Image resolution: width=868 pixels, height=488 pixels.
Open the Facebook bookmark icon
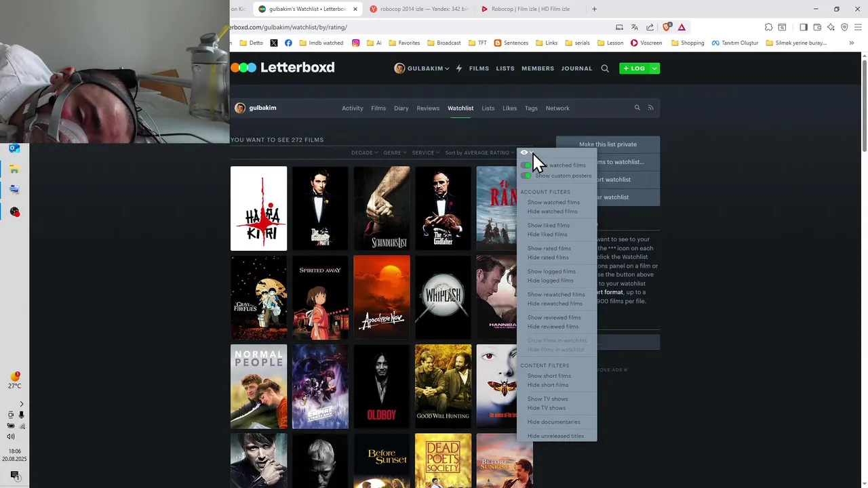pyautogui.click(x=288, y=43)
